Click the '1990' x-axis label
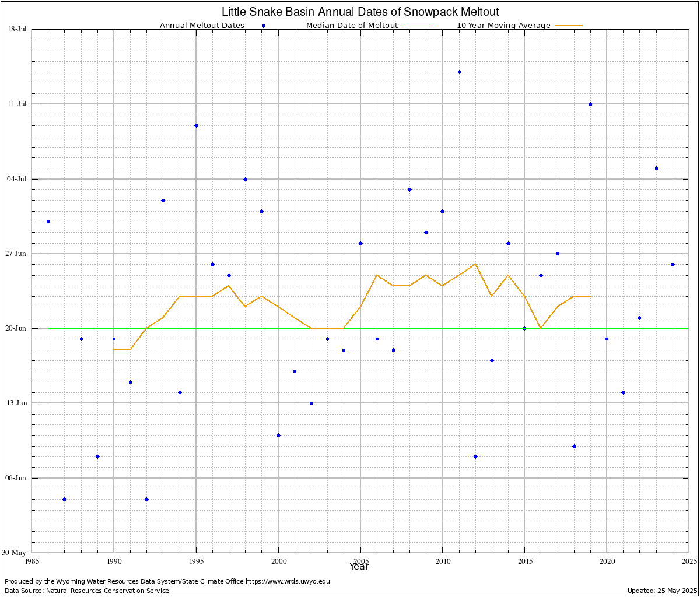The height and width of the screenshot is (597, 700). 114,561
